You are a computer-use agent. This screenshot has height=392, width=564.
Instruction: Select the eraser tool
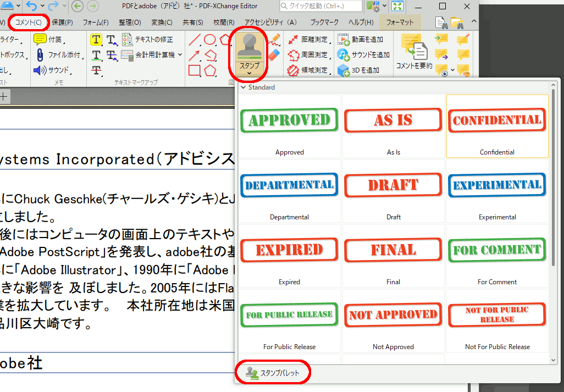pyautogui.click(x=274, y=54)
